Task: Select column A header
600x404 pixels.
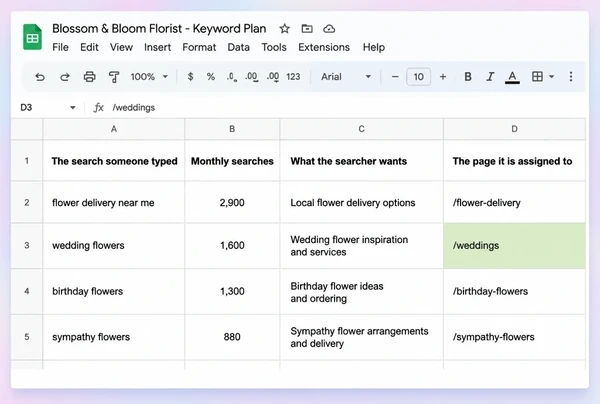Action: [114, 129]
